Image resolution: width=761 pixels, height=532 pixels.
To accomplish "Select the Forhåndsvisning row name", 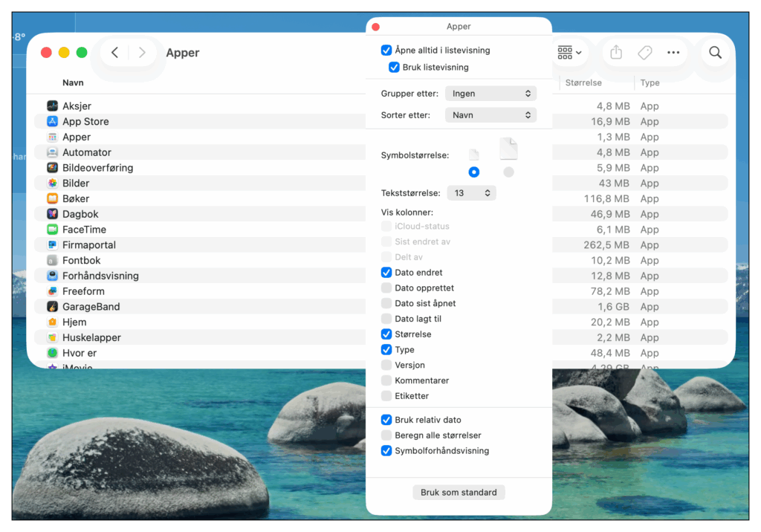I will 100,276.
